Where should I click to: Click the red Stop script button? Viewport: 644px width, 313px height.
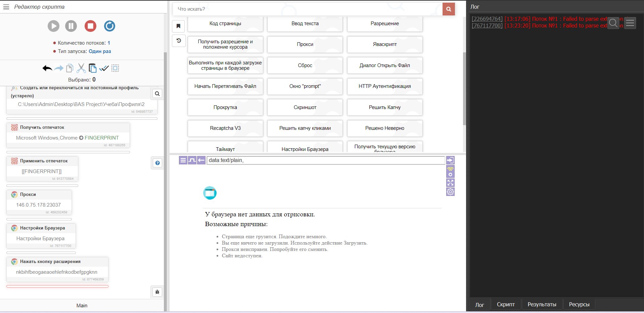(90, 26)
